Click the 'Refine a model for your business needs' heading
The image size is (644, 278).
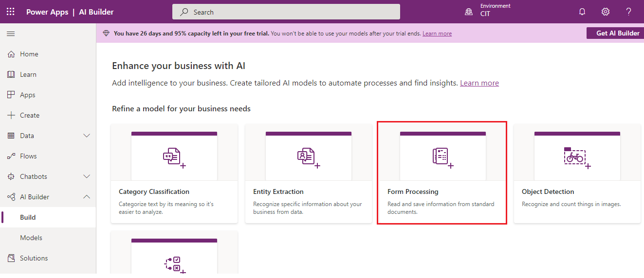(181, 109)
